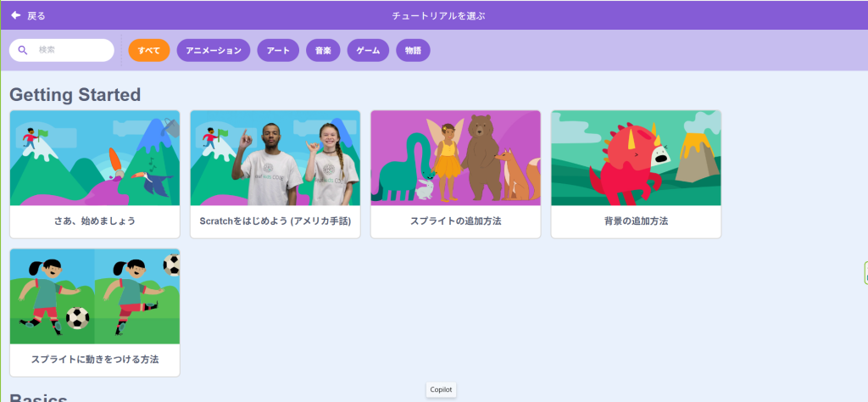
Task: Open the soccer player tutorial thumbnail
Action: click(x=95, y=297)
